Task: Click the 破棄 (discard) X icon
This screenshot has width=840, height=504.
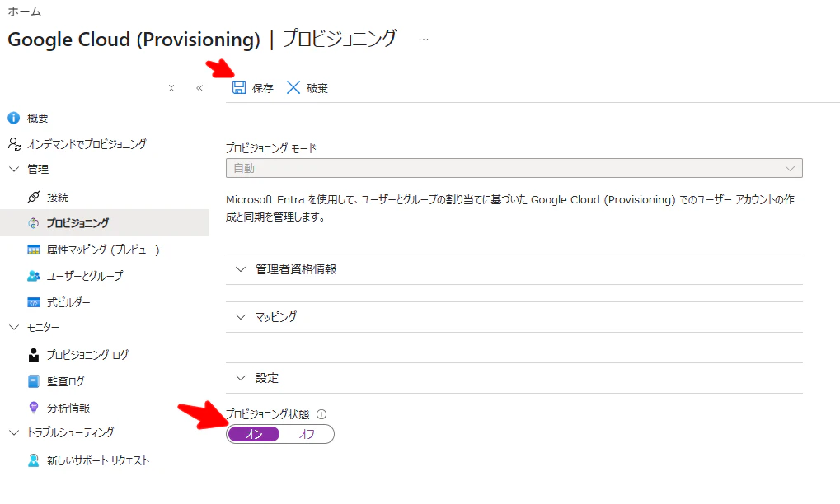Action: (293, 87)
